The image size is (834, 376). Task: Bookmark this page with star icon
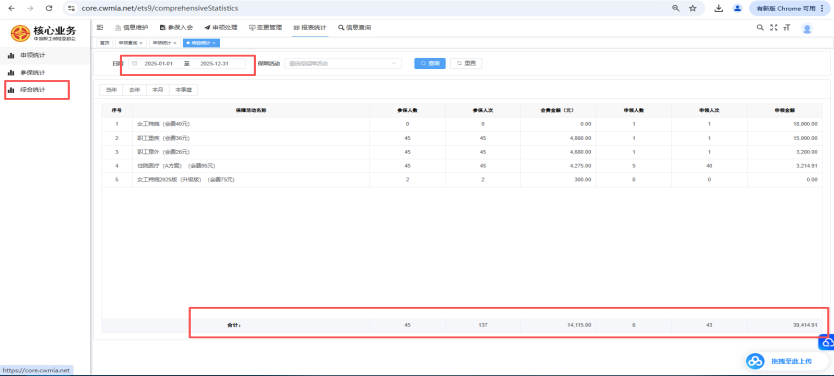point(693,9)
